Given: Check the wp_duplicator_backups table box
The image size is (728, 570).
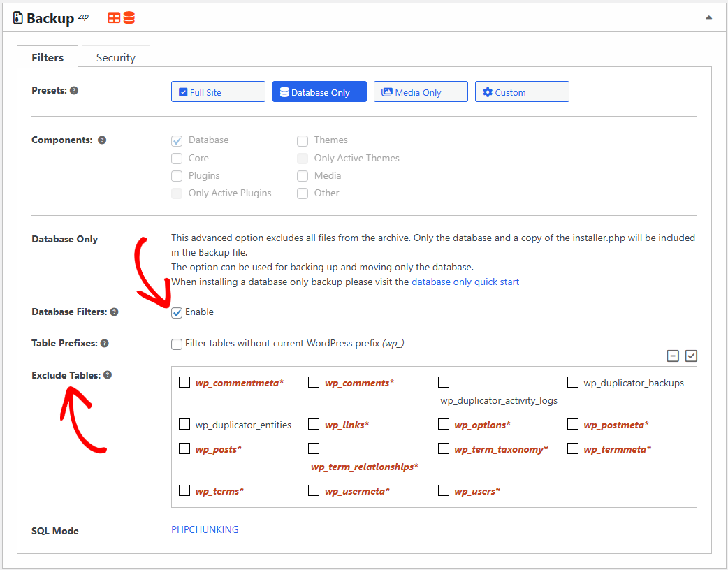Looking at the screenshot, I should click(x=573, y=382).
